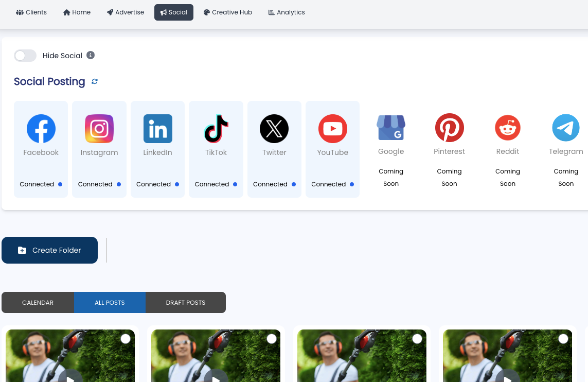Viewport: 588px width, 382px height.
Task: Click the TikTok label text
Action: [x=216, y=152]
